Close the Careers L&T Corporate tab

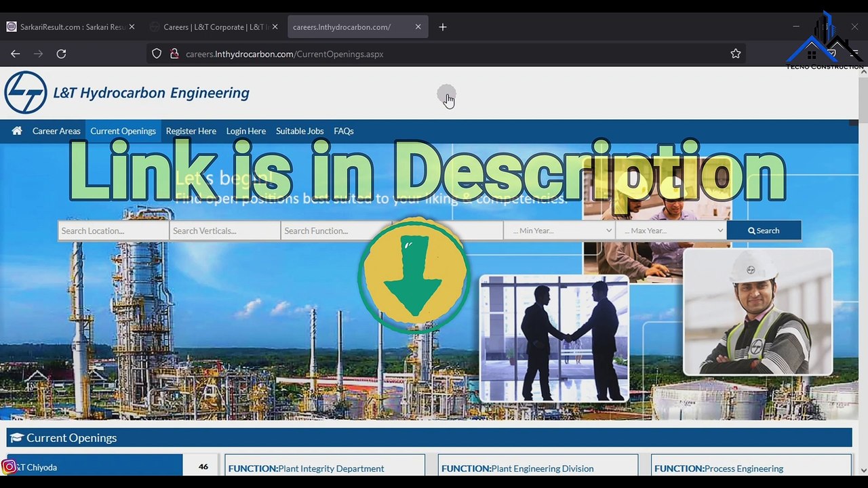[x=275, y=27]
